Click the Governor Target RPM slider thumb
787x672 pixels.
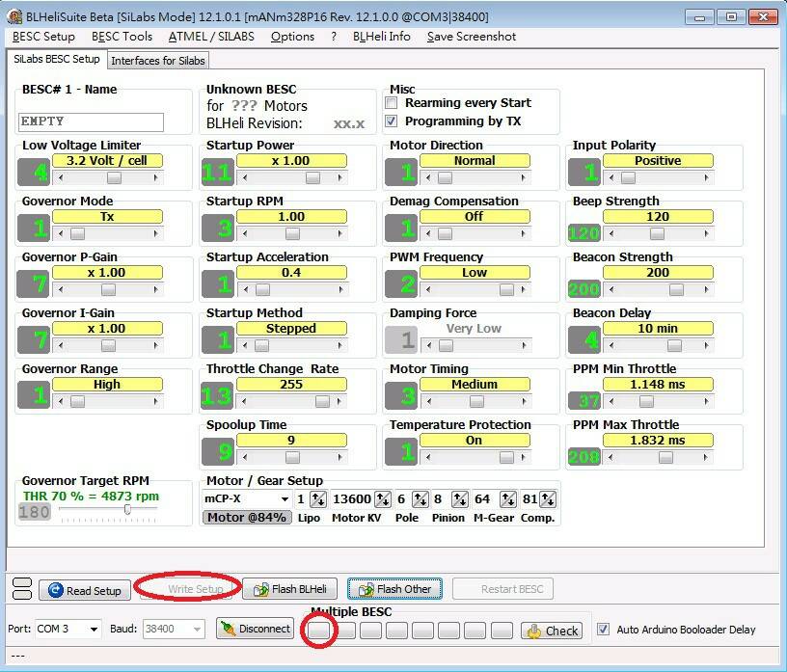point(127,509)
